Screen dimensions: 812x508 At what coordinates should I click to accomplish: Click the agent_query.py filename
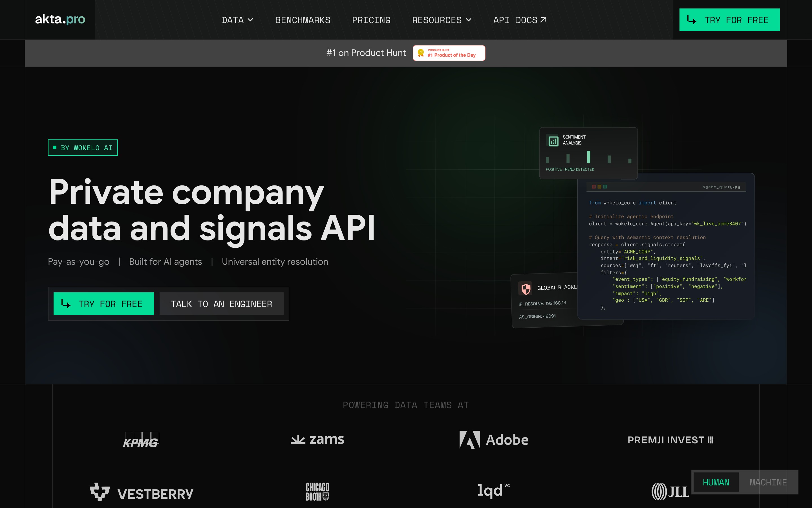(x=721, y=187)
